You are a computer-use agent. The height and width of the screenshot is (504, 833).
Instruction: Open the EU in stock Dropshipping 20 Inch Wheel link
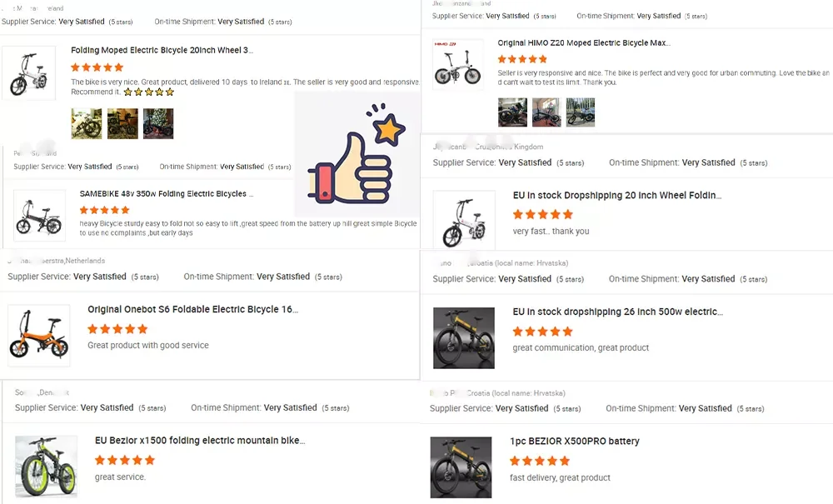616,196
